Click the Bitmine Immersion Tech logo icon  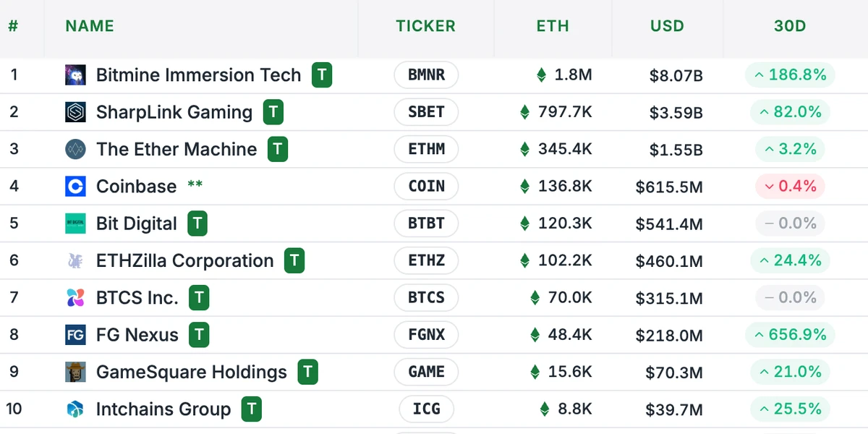(x=75, y=75)
